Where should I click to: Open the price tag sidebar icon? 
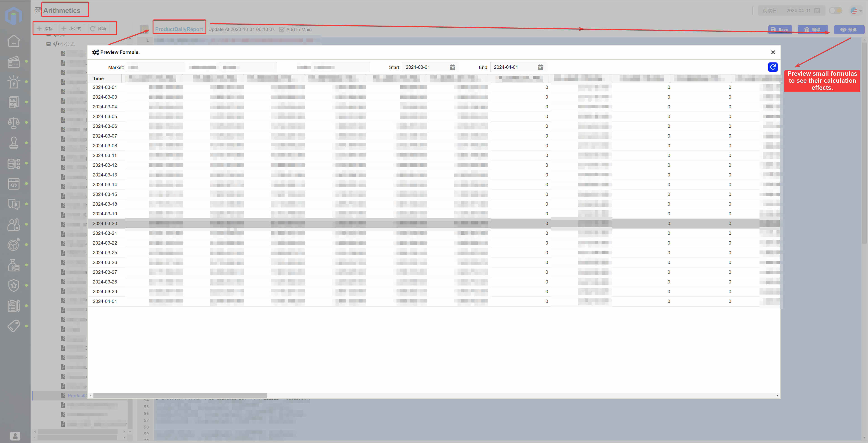[14, 326]
